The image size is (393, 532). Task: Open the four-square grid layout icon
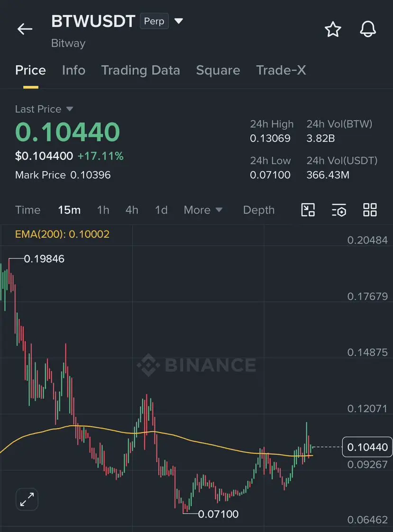click(x=370, y=210)
